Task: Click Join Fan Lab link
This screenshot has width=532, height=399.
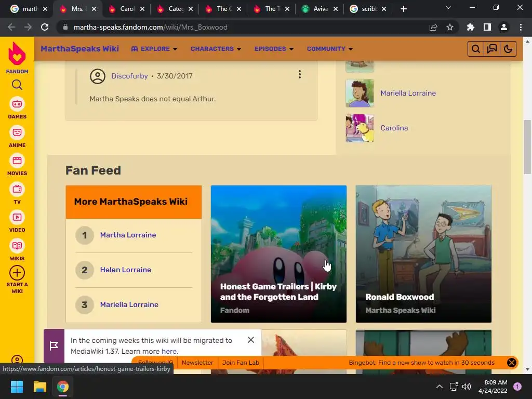Action: click(x=241, y=363)
